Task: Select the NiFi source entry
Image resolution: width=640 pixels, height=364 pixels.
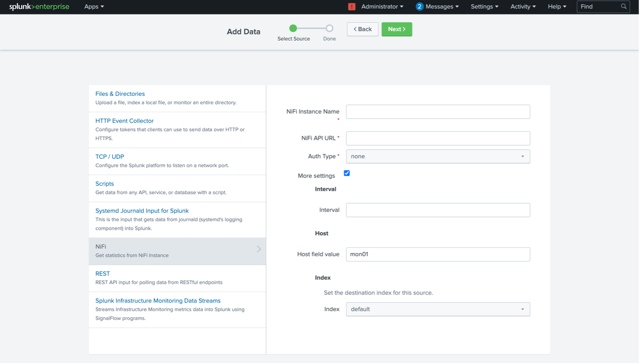Action: coord(177,251)
